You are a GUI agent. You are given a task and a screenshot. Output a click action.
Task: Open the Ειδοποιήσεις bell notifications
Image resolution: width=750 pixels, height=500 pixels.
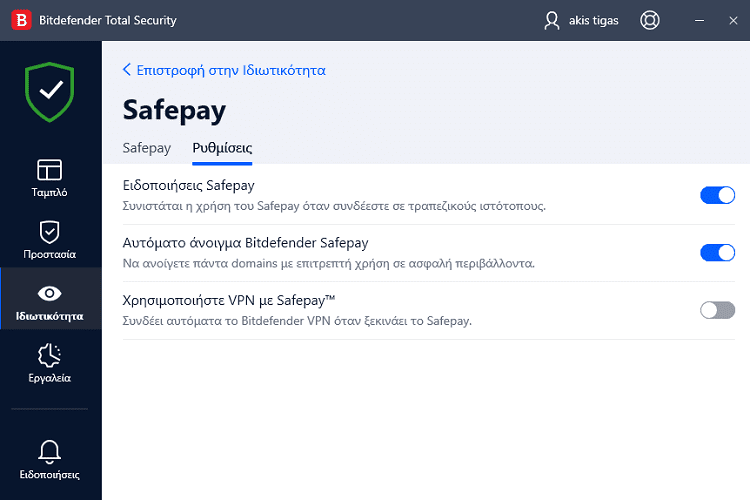click(50, 460)
